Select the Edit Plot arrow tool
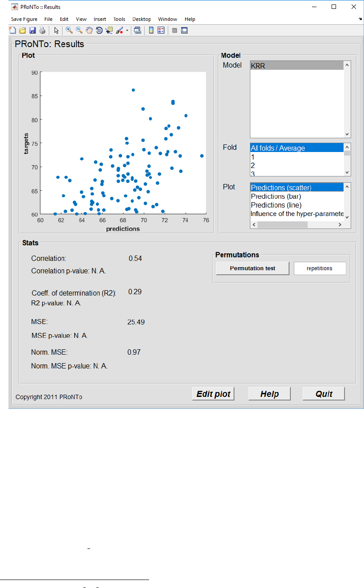Image resolution: width=364 pixels, height=588 pixels. click(x=56, y=30)
